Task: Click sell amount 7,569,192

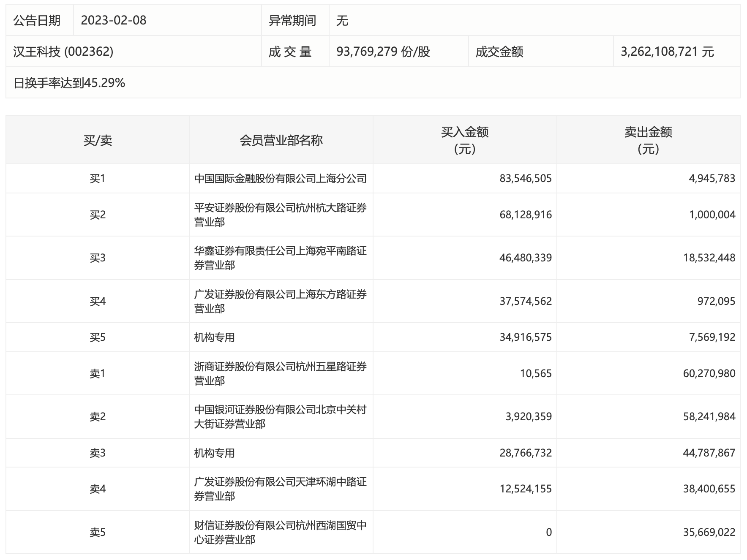Action: pyautogui.click(x=712, y=337)
